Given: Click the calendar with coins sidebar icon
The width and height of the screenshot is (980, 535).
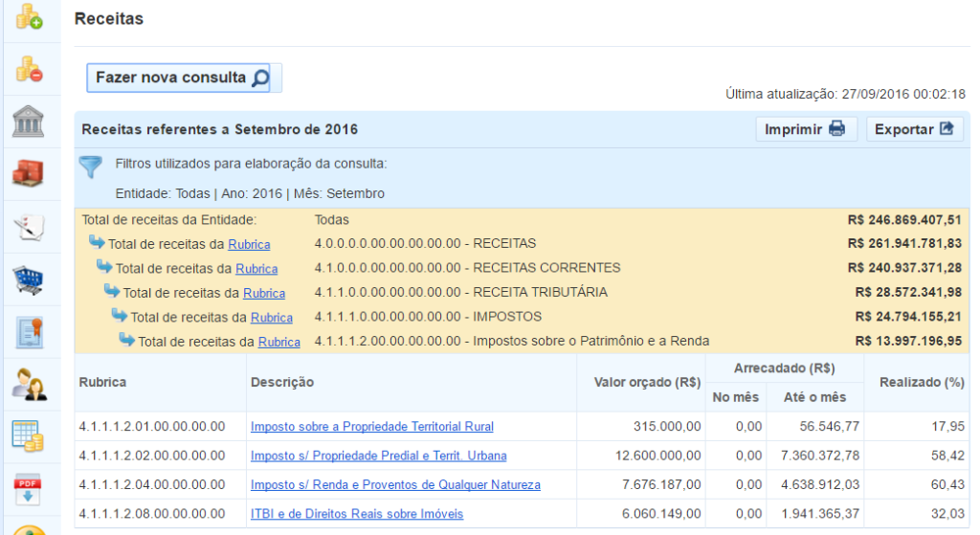Looking at the screenshot, I should click(x=30, y=436).
